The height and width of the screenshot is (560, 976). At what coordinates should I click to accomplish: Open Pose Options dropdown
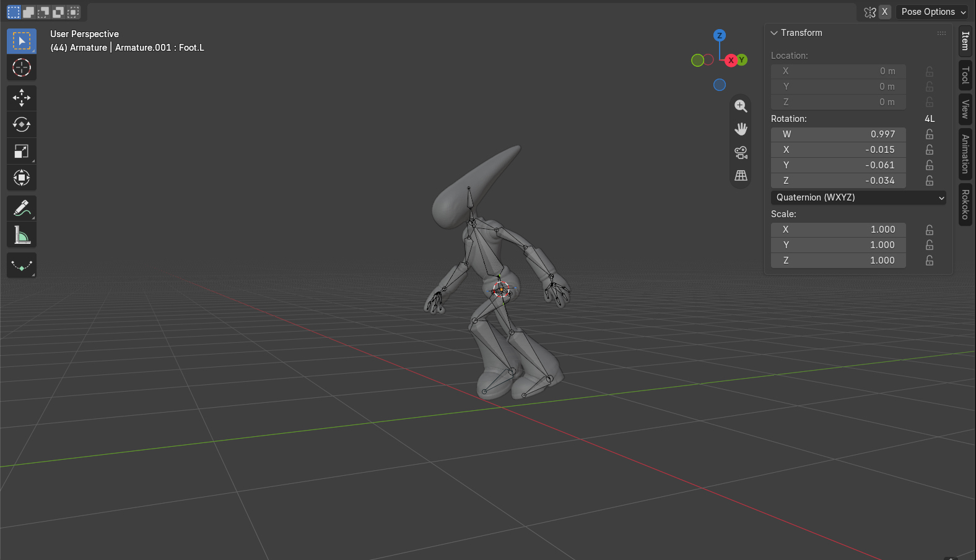(x=932, y=12)
